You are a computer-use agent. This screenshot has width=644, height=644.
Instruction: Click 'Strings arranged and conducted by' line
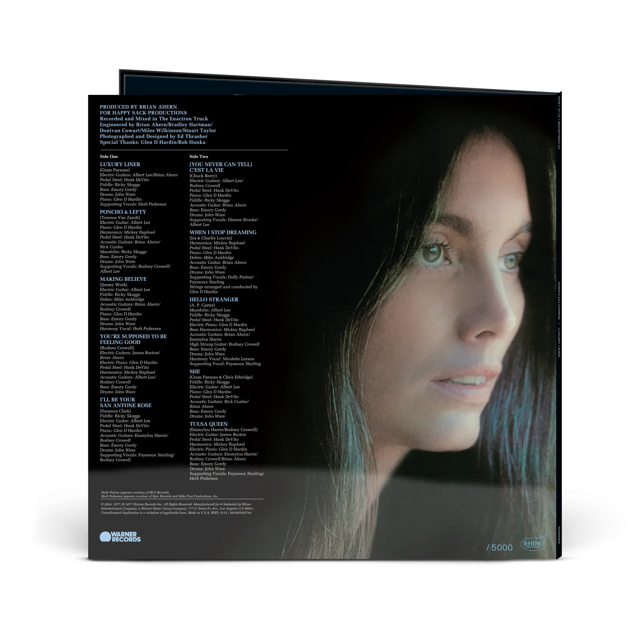(223, 287)
